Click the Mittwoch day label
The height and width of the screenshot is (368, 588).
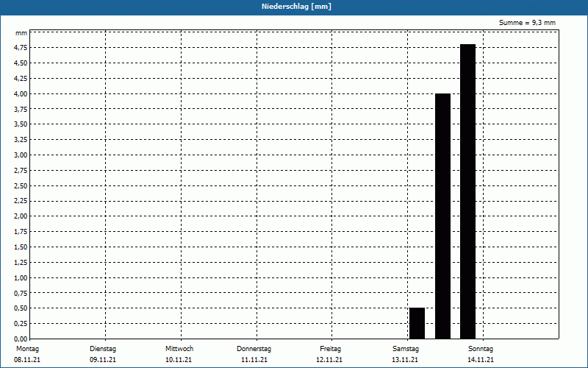coord(179,348)
